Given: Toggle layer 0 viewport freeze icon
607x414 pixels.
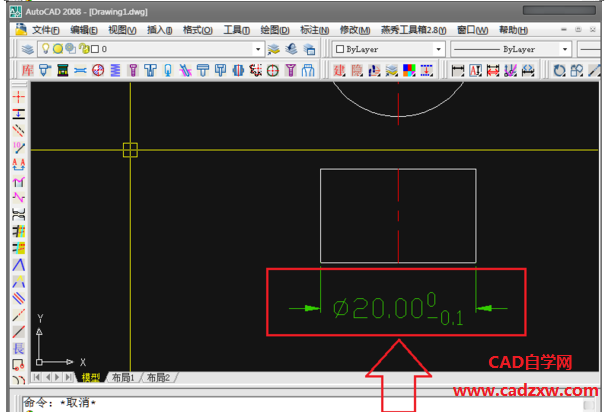Looking at the screenshot, I should (x=70, y=48).
